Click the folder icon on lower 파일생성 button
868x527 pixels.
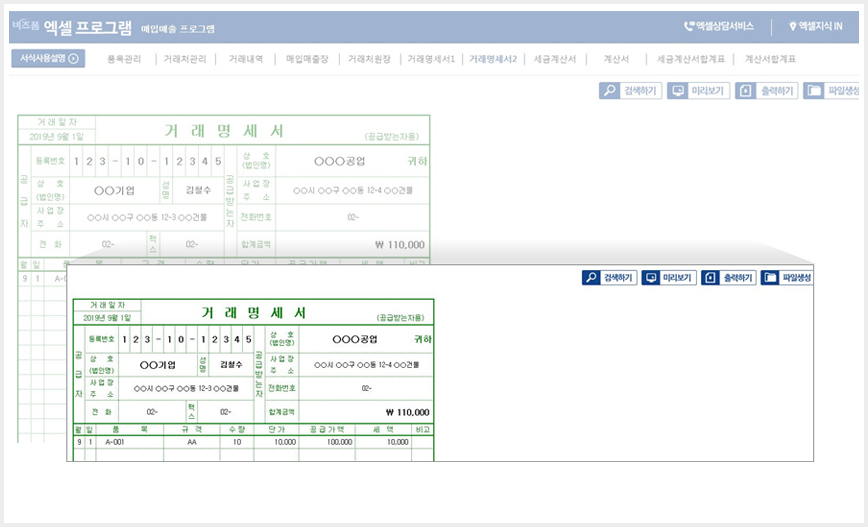click(770, 277)
